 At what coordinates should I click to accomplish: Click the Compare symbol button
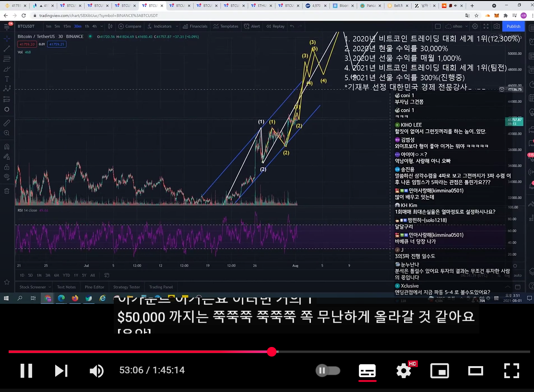[130, 26]
